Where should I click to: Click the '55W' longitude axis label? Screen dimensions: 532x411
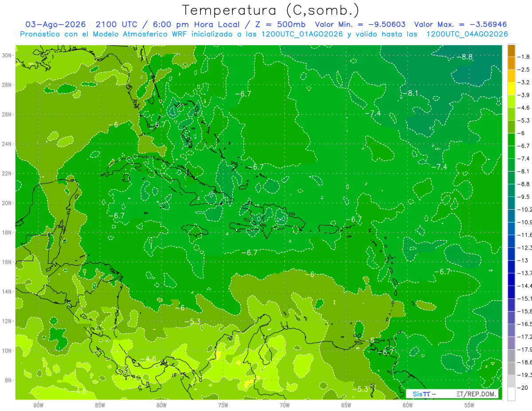(469, 405)
